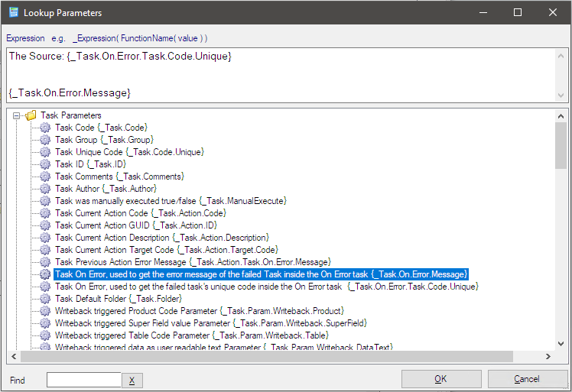Screen dimensions: 572x392
Task: Select Task was manually executed true/false entry
Action: click(x=171, y=201)
